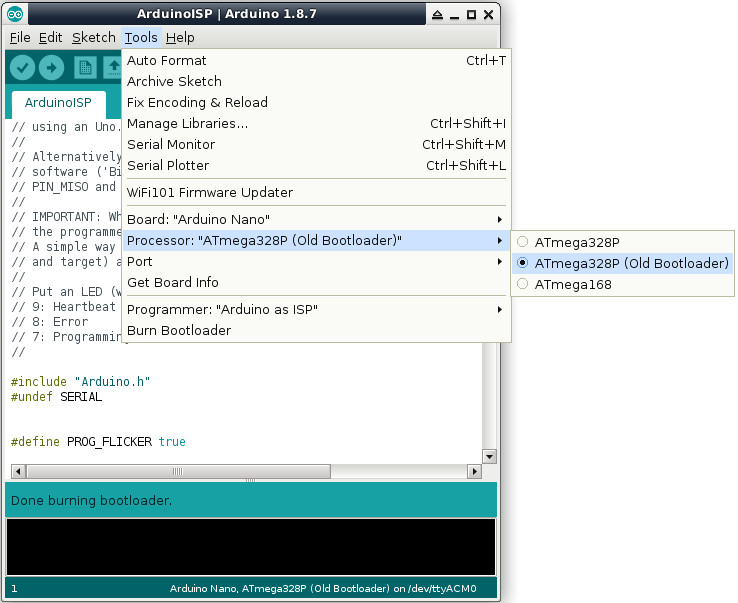Click the New sketch toolbar icon
This screenshot has height=603, width=738.
click(85, 68)
